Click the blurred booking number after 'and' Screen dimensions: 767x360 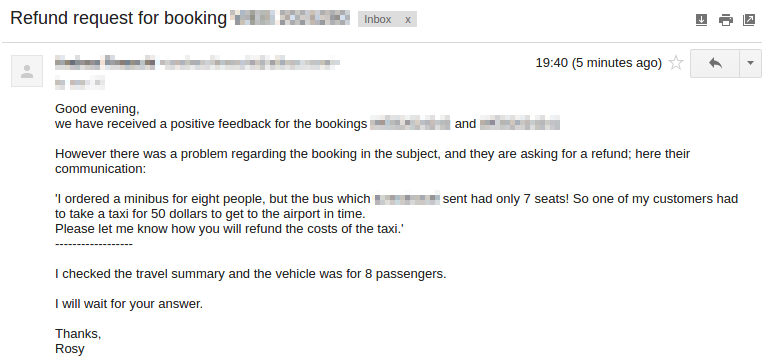[519, 124]
